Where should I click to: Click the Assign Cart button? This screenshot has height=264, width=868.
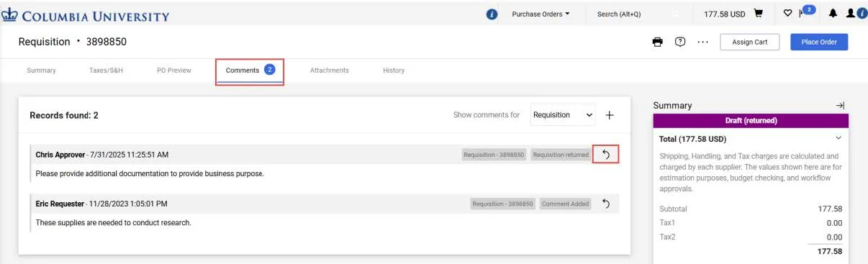coord(750,42)
